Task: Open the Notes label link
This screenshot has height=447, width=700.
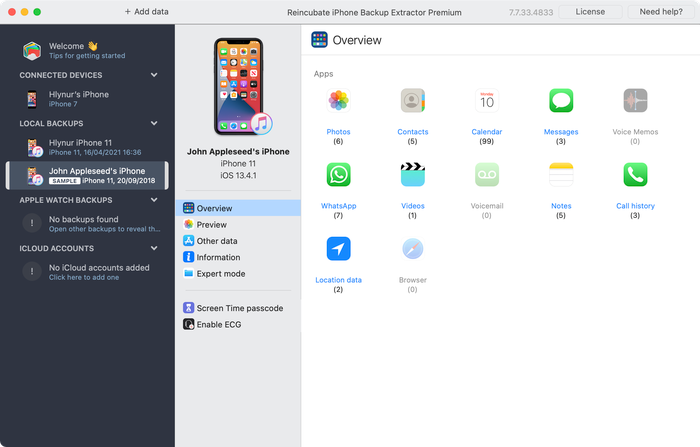Action: 561,206
